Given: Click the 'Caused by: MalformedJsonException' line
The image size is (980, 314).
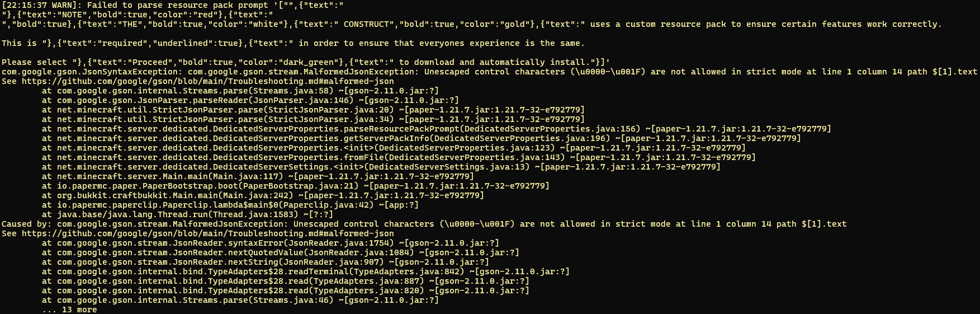Looking at the screenshot, I should pos(424,224).
